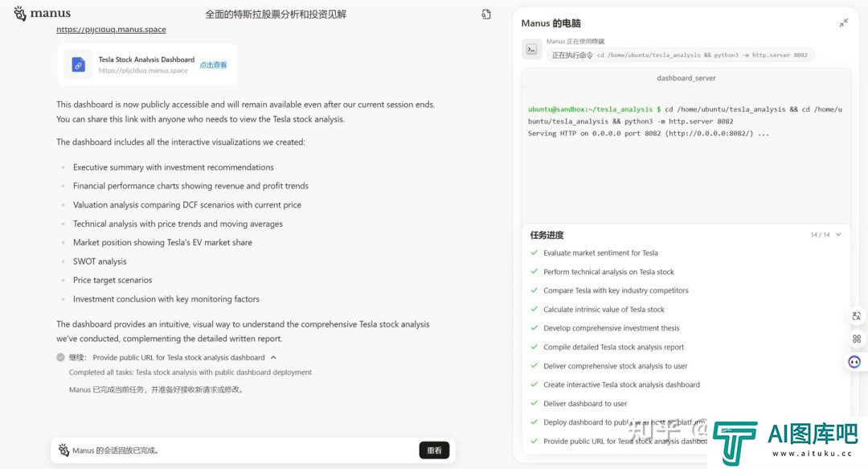Click checkmark next to Deliver dashboard to user
The height and width of the screenshot is (469, 868).
pos(534,403)
